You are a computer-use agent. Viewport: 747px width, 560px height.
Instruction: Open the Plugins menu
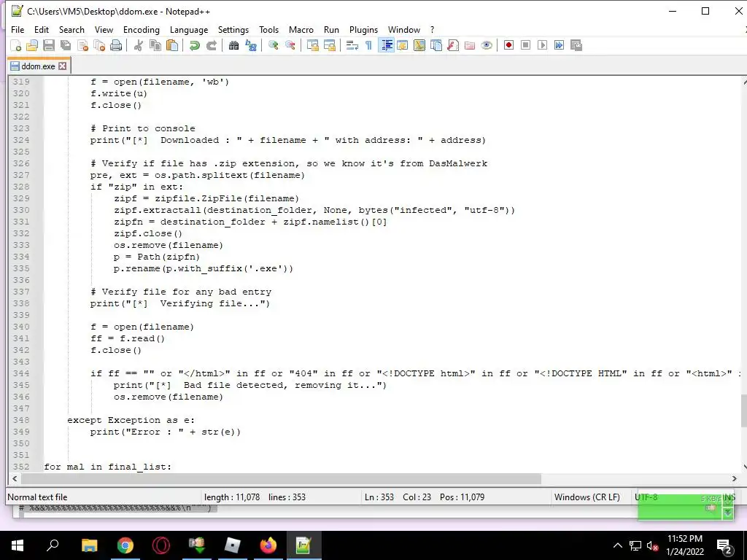click(363, 29)
